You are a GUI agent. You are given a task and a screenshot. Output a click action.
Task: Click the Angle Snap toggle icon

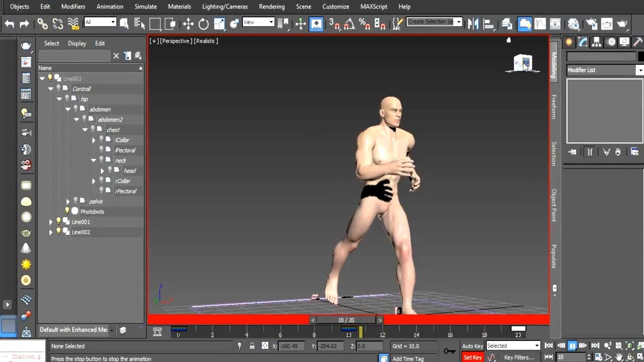[349, 24]
